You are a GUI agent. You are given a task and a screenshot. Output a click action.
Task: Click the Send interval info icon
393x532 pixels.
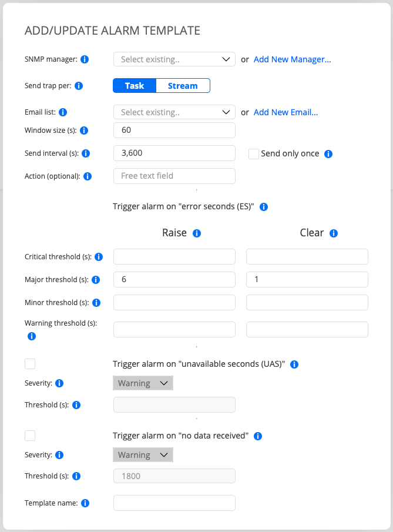(x=86, y=153)
